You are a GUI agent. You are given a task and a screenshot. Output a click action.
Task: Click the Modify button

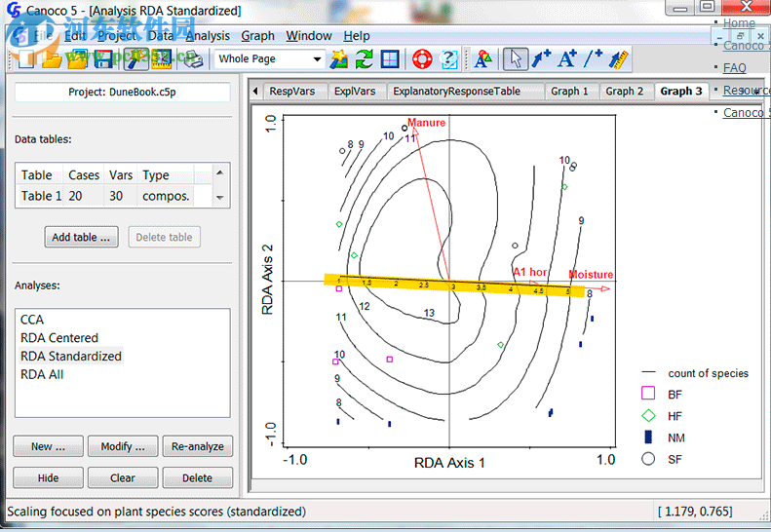(122, 447)
